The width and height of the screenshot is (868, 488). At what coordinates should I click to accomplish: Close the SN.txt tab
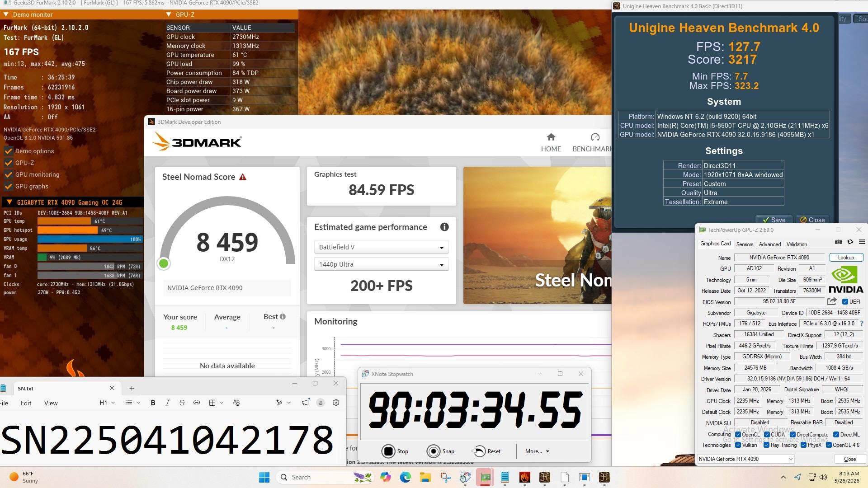coord(112,388)
